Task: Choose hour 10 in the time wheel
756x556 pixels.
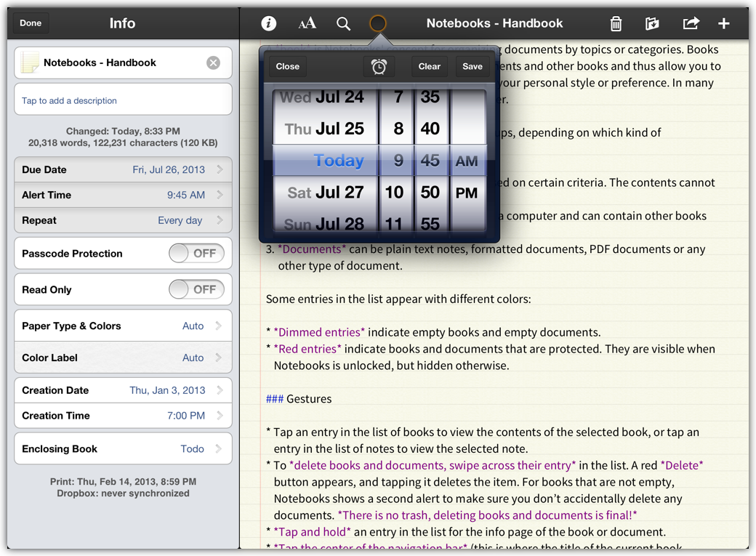Action: pos(395,193)
